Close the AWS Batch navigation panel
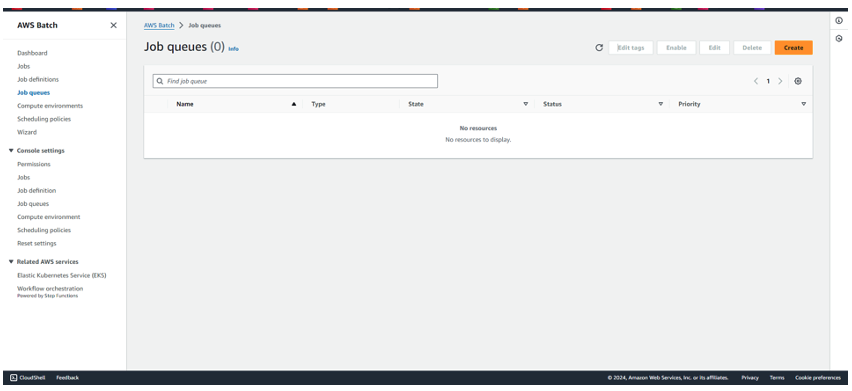Screen dimensions: 852x391 click(x=114, y=25)
